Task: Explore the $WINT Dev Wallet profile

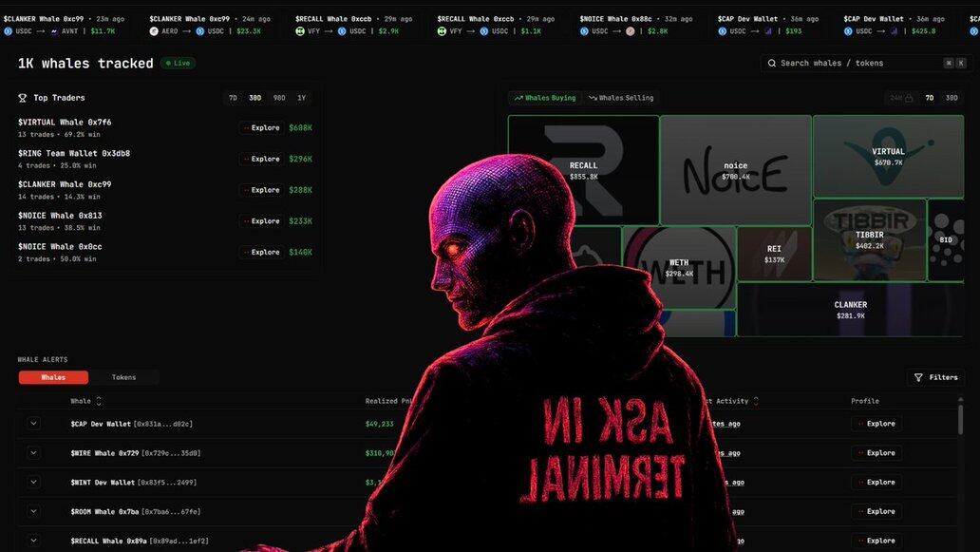Action: pyautogui.click(x=876, y=483)
